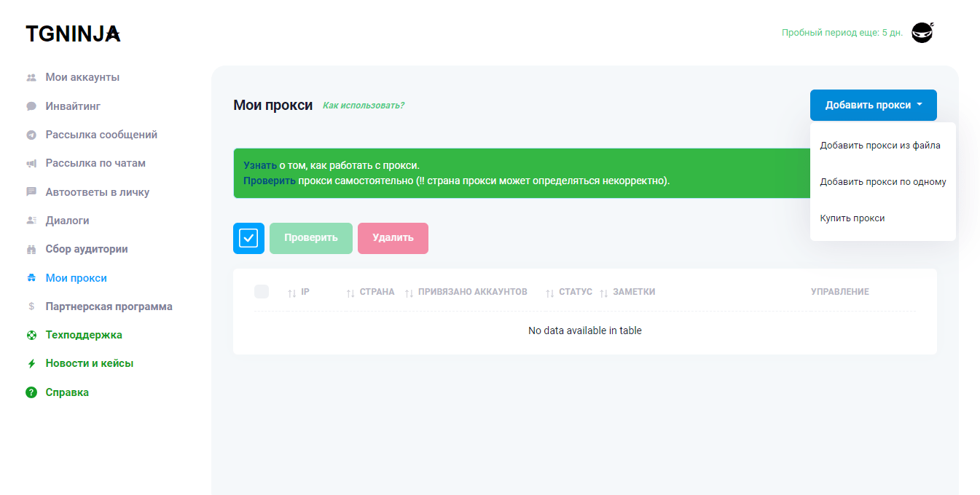This screenshot has width=980, height=495.
Task: Choose Добавить прокси из файла
Action: pyautogui.click(x=880, y=146)
